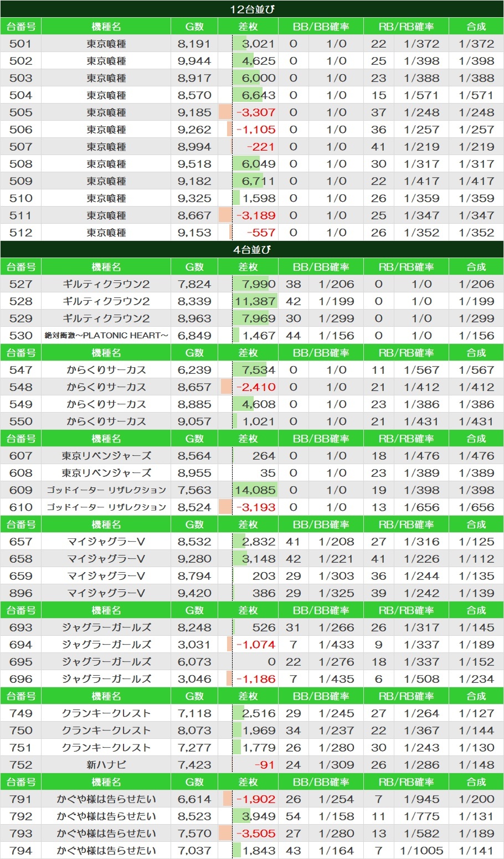Click the 4台並び section title

click(x=252, y=250)
